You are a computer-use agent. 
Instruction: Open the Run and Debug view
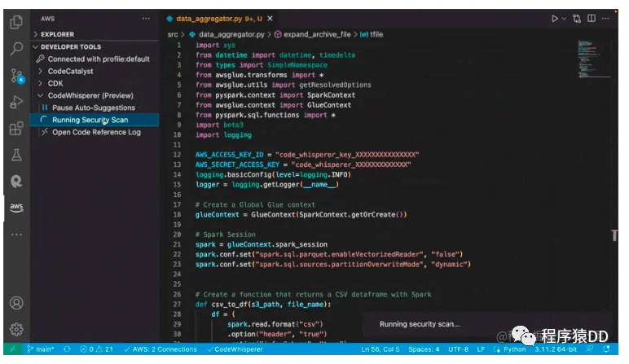click(x=16, y=103)
